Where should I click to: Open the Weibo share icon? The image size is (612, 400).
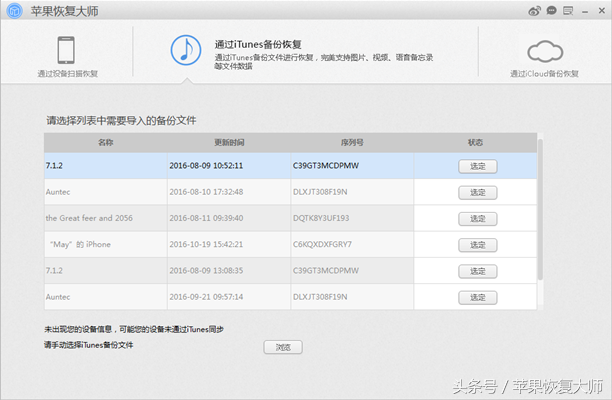click(x=534, y=11)
